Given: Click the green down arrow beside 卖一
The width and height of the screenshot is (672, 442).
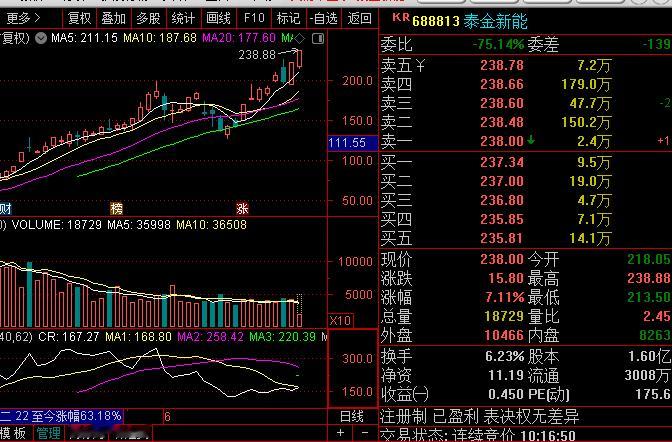Looking at the screenshot, I should (531, 140).
